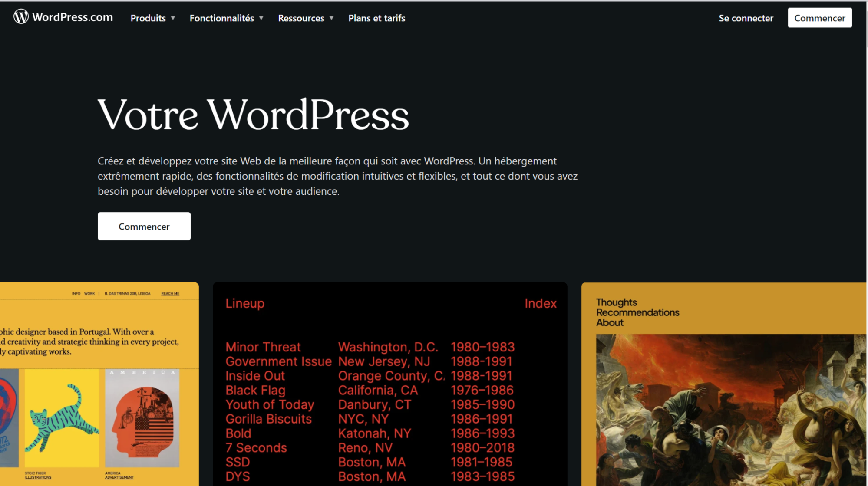Screen dimensions: 868x486
Task: Go to Plans et tarifs
Action: pos(376,18)
